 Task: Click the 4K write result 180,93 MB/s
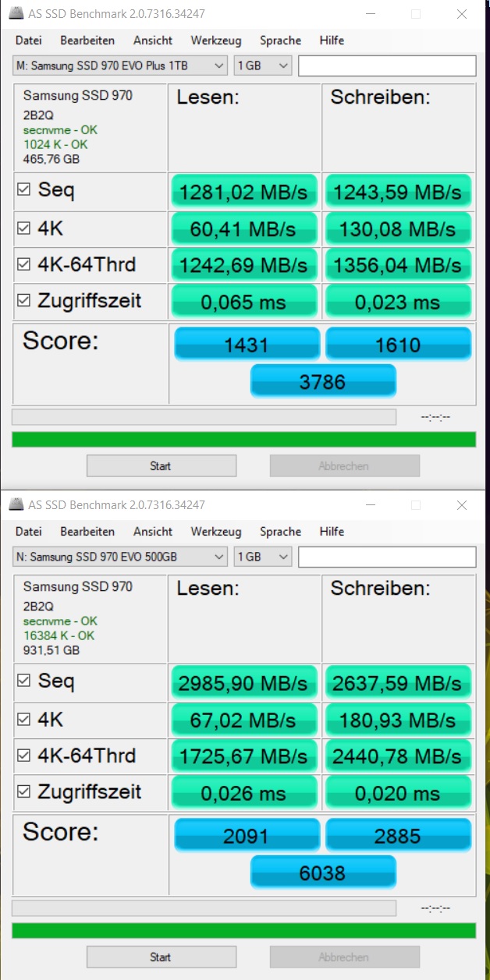tap(398, 720)
